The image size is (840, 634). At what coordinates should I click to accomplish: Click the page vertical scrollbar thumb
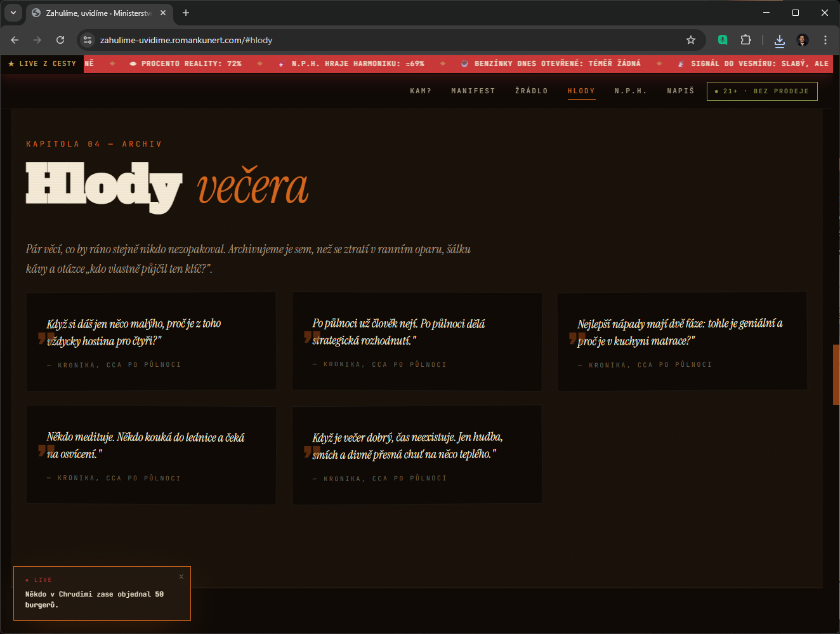(836, 374)
